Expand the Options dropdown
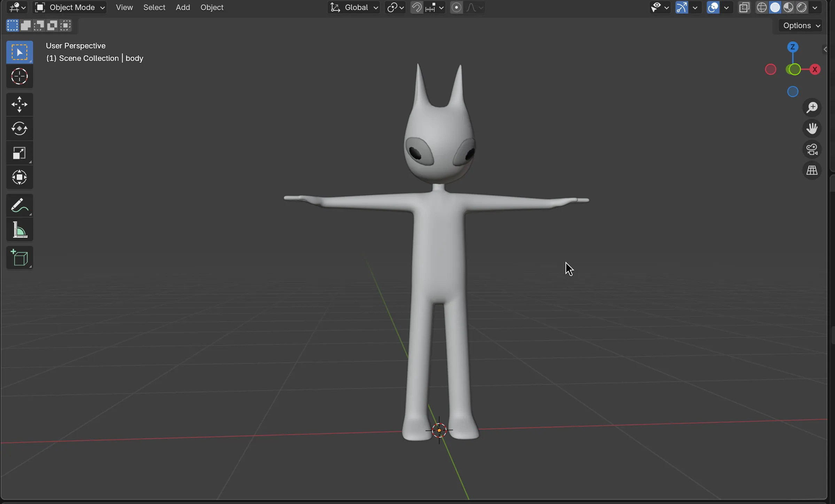Screen dimensions: 835x504 [x=801, y=26]
